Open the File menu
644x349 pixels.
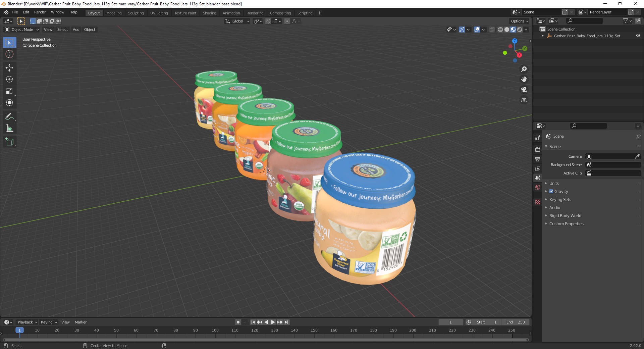(x=15, y=12)
